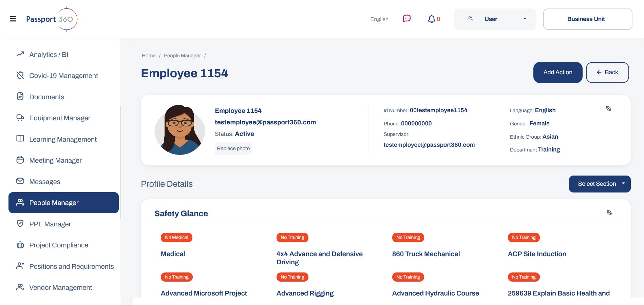Click the No Medical status badge under Medical
This screenshot has height=305, width=644.
(176, 237)
